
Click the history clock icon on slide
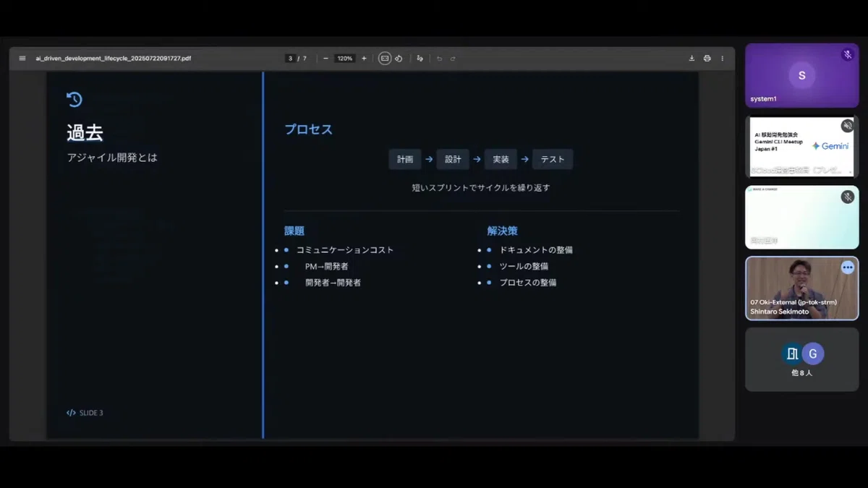point(74,100)
